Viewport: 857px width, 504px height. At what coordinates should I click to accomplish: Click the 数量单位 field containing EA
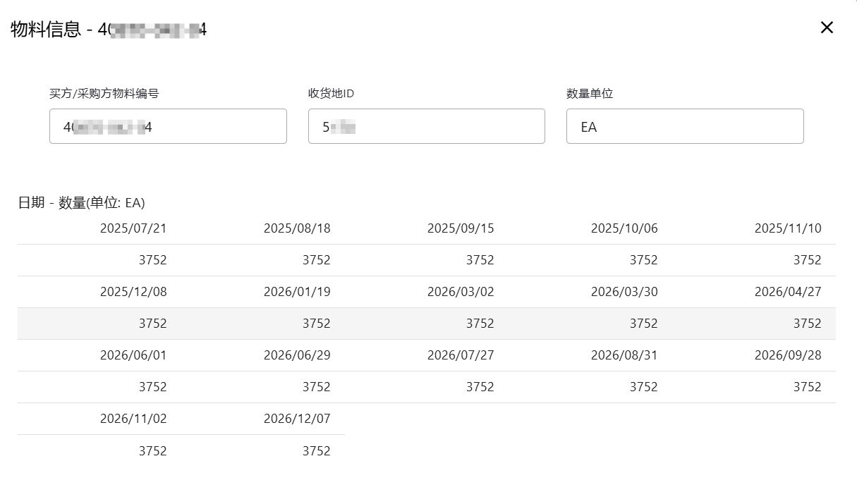pos(684,127)
